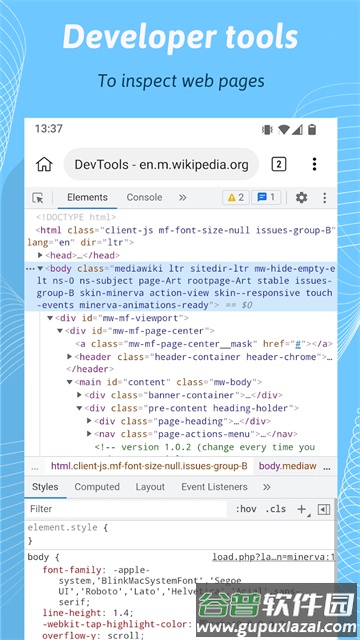Collapse the div mw-mf-page-center node
360x640 pixels.
[x=60, y=331]
